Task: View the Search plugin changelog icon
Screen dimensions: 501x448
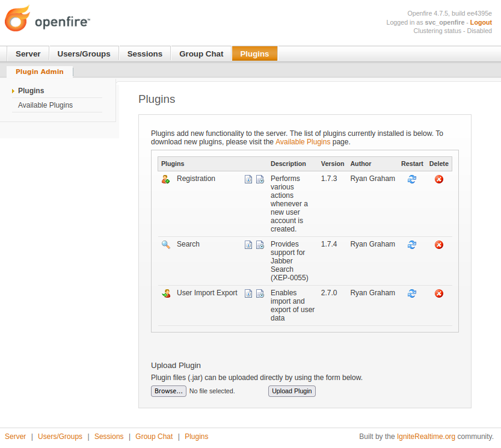Action: [260, 245]
